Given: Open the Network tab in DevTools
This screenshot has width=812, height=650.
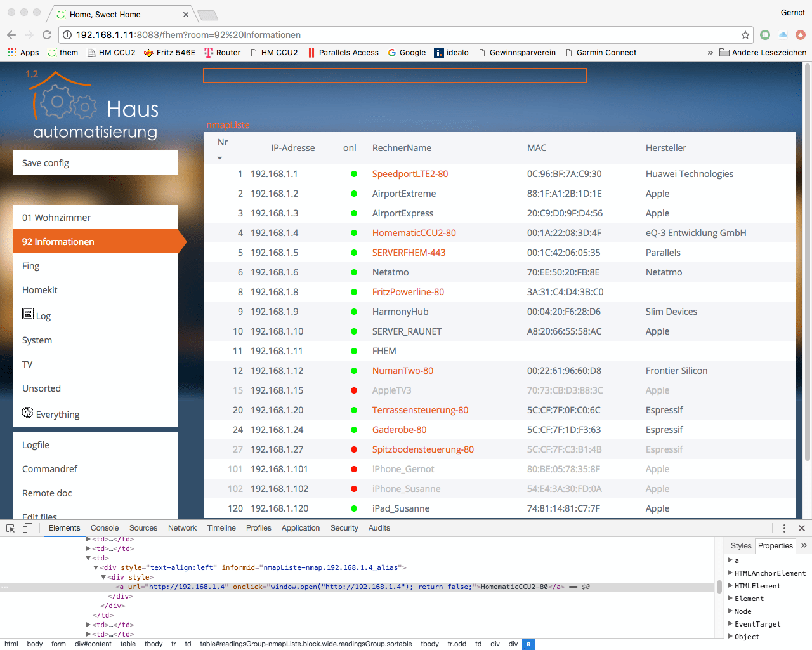Looking at the screenshot, I should click(x=182, y=528).
